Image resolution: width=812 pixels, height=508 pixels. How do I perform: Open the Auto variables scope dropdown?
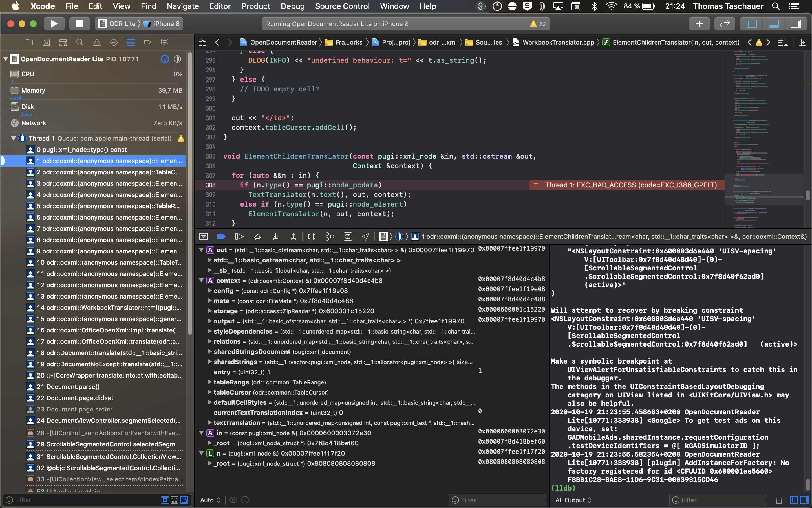pyautogui.click(x=210, y=500)
